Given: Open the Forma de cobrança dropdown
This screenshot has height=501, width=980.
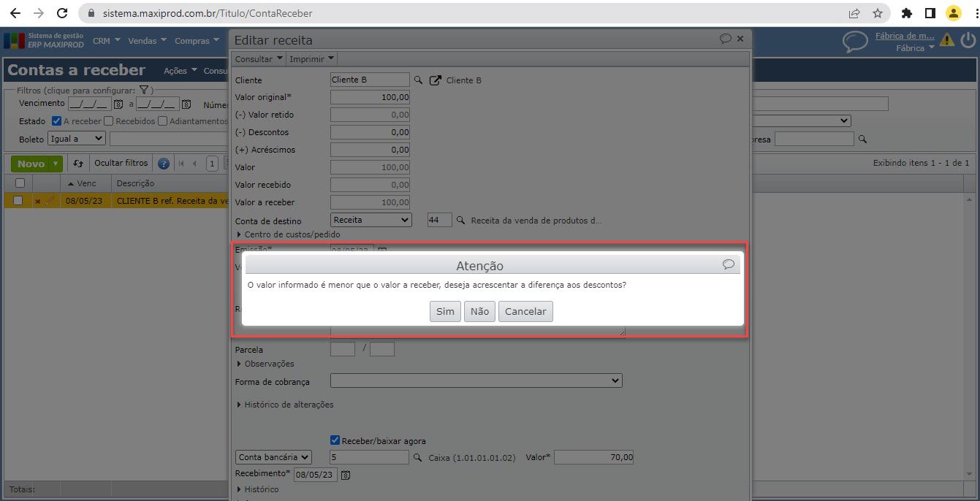Looking at the screenshot, I should [476, 380].
